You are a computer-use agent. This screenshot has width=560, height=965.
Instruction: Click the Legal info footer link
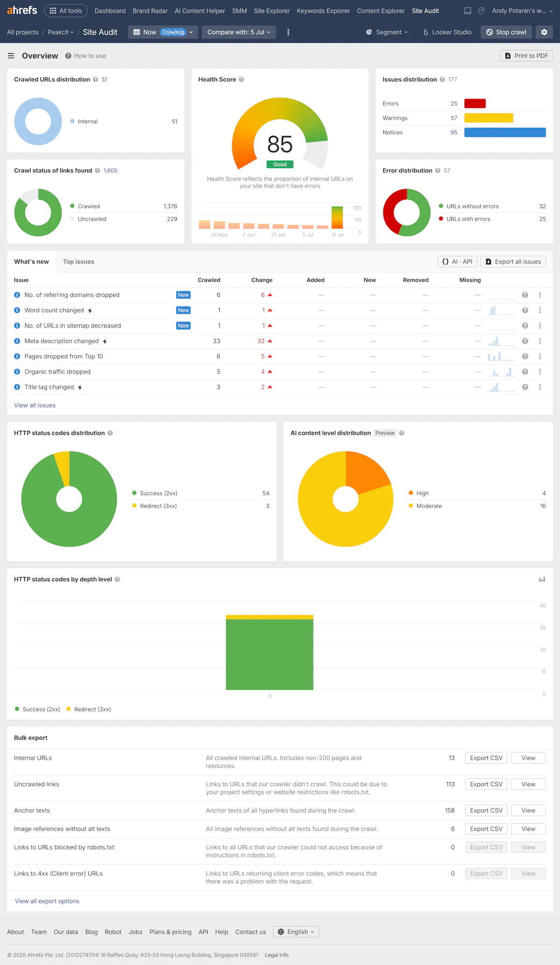click(277, 955)
